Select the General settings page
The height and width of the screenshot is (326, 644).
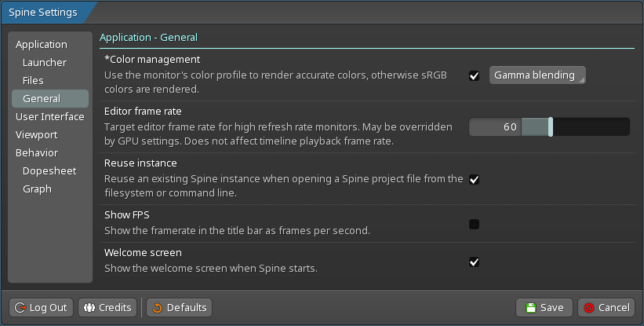(x=42, y=99)
